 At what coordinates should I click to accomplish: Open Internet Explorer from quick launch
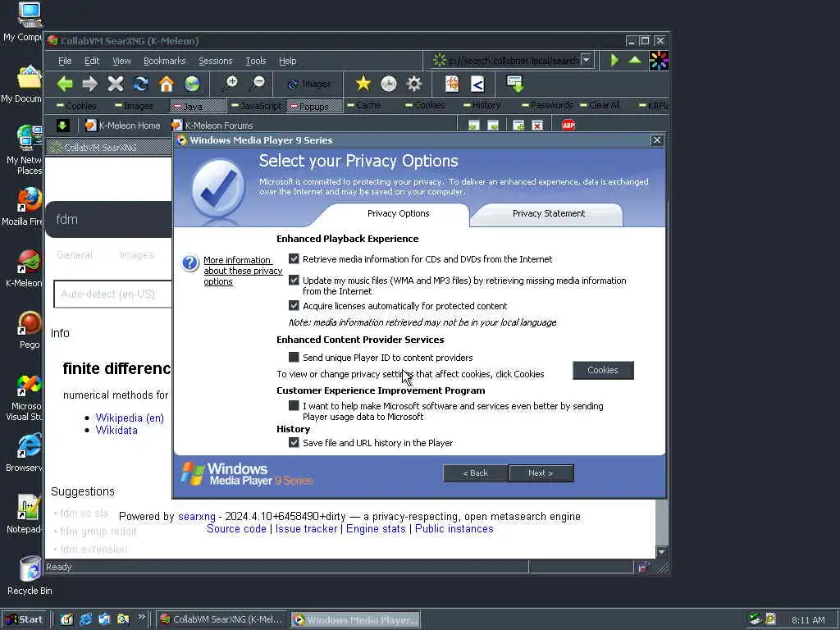[x=85, y=619]
